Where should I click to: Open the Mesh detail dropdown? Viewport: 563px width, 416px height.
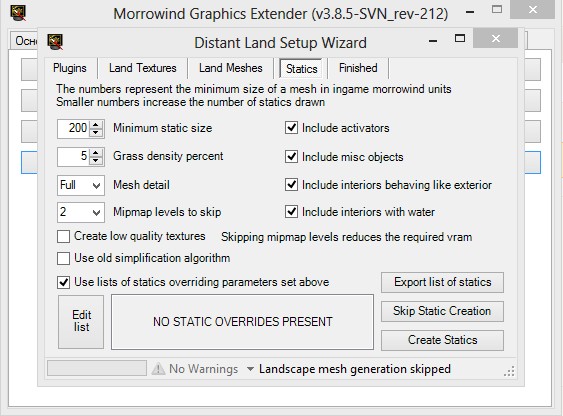(81, 185)
